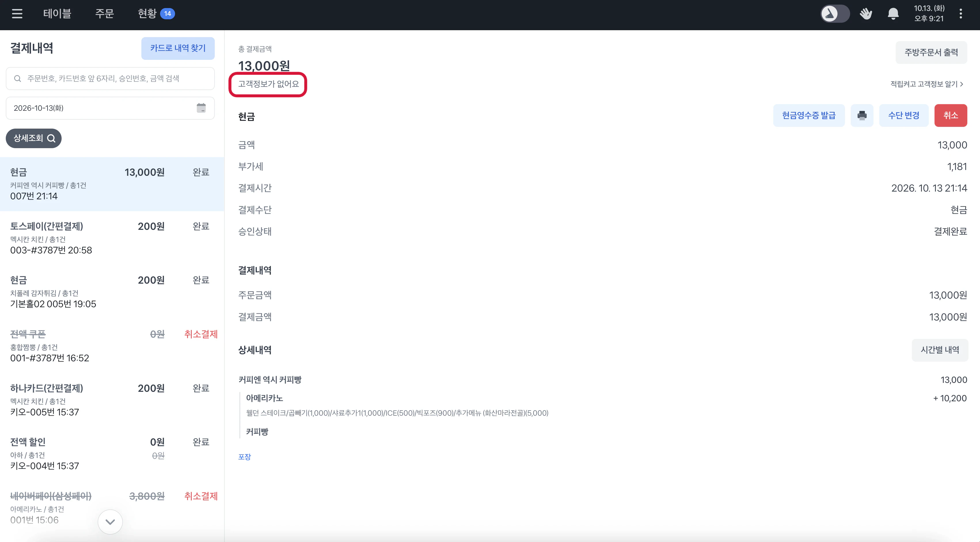Viewport: 980px width, 542px height.
Task: Click the 상세조회 button
Action: [x=33, y=138]
